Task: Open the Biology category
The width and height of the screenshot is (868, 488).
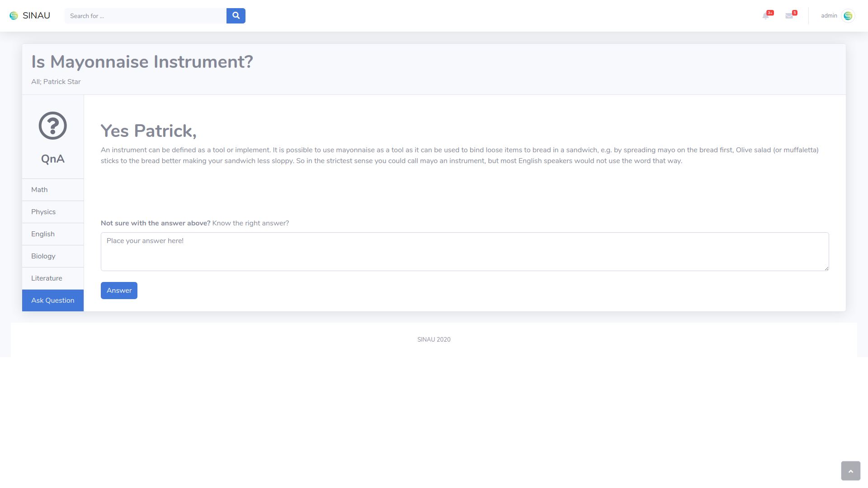Action: (53, 256)
